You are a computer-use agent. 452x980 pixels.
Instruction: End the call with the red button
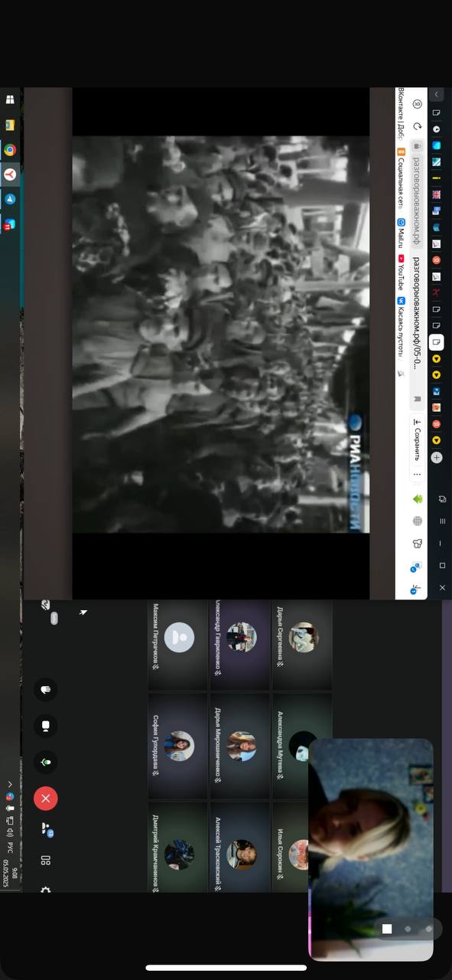coord(45,799)
